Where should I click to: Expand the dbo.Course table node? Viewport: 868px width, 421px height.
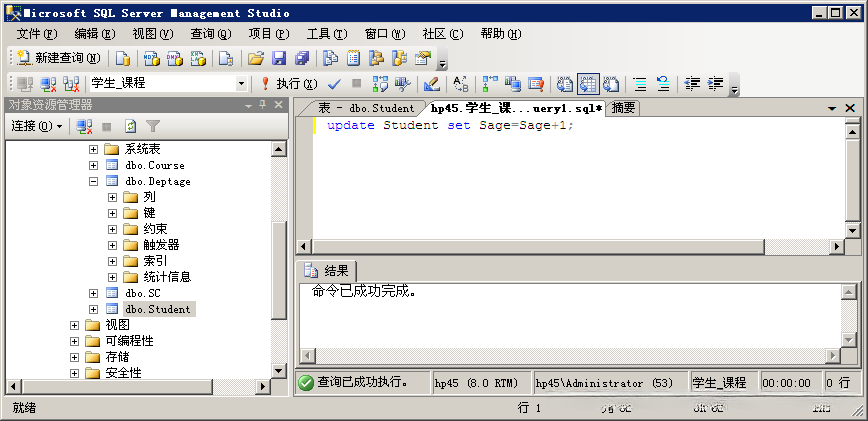pyautogui.click(x=94, y=165)
